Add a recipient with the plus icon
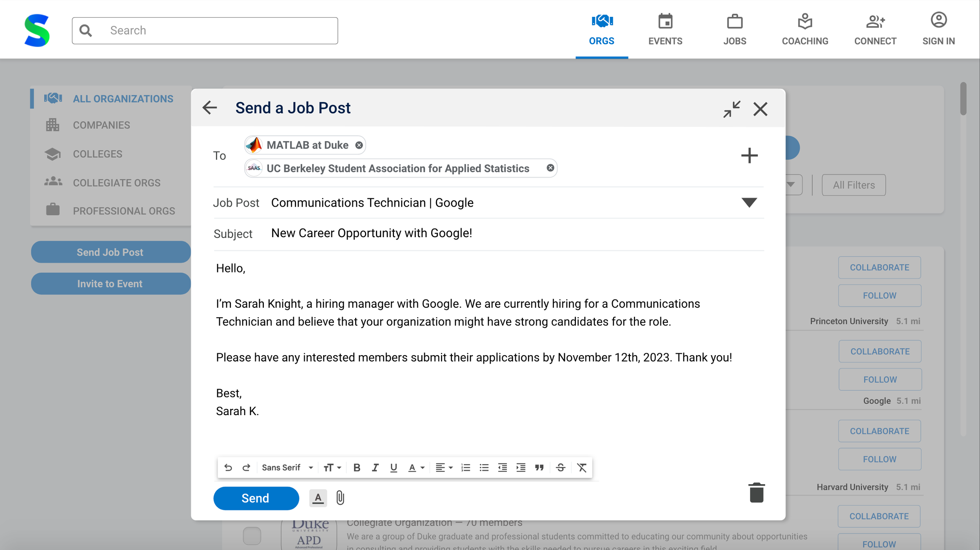Image resolution: width=980 pixels, height=550 pixels. tap(749, 156)
